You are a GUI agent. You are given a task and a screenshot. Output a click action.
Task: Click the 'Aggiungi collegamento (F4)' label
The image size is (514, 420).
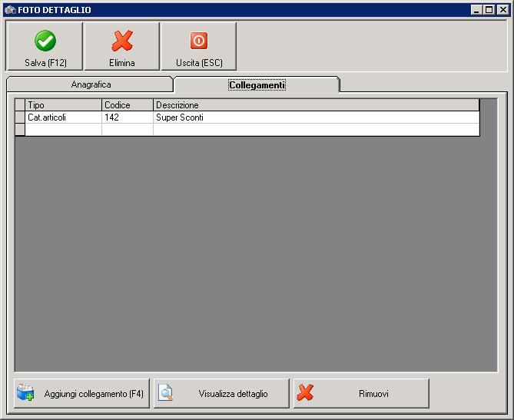(x=94, y=394)
